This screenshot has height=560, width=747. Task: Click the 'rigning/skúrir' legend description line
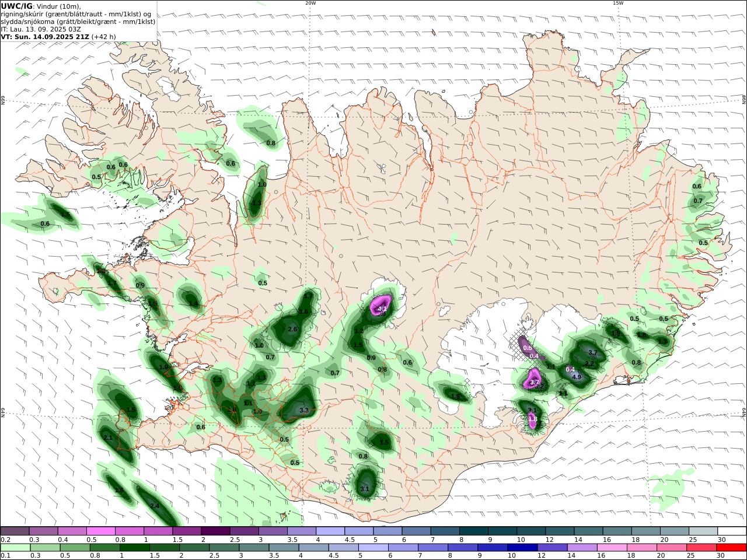click(x=76, y=14)
